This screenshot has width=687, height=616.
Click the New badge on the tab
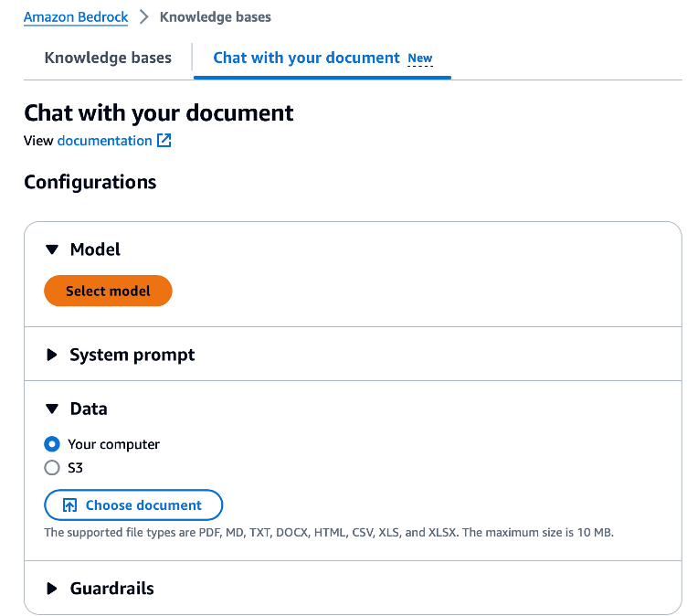coord(420,58)
